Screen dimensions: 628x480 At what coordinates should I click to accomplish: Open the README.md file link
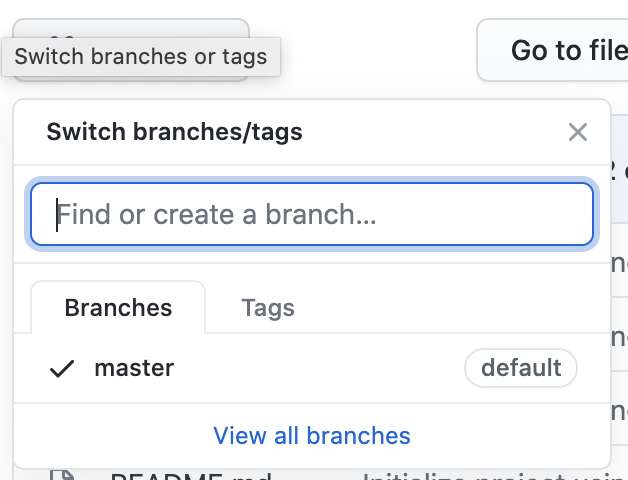pos(191,477)
